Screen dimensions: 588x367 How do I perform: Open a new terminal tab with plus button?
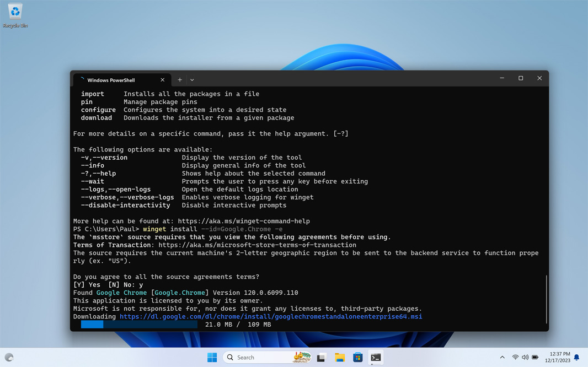coord(179,80)
